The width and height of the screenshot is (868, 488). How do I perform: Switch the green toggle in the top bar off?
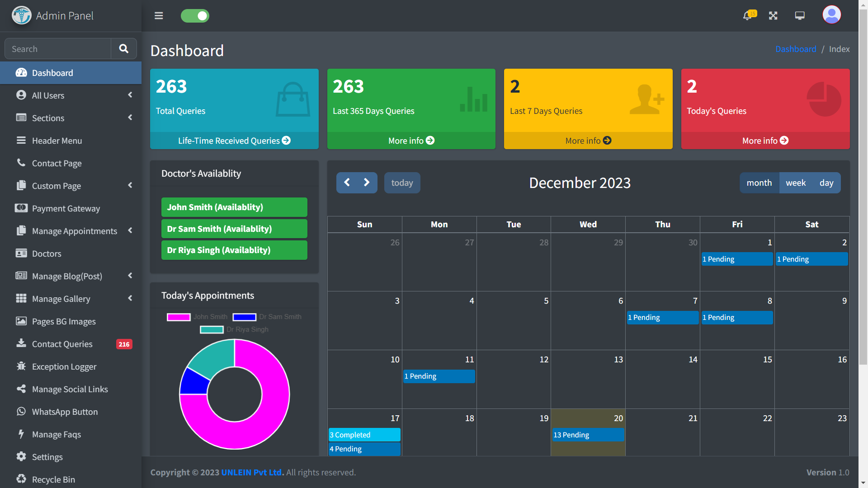point(195,16)
